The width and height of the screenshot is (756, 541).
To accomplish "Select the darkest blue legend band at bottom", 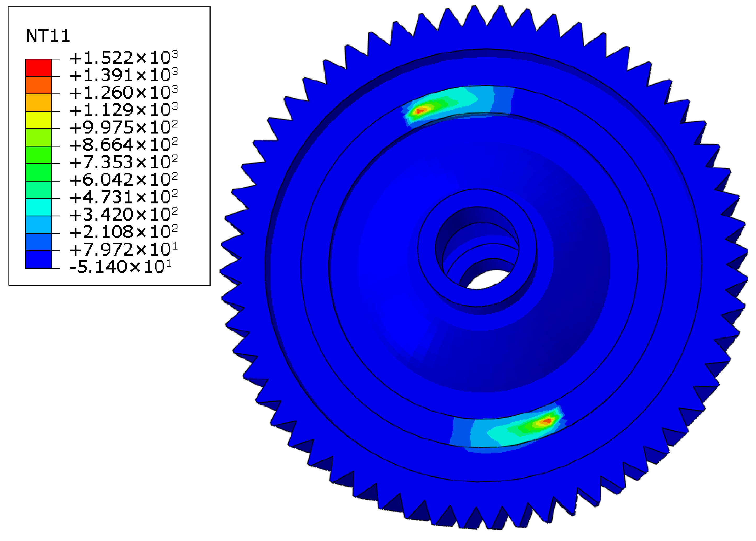I will 38,259.
